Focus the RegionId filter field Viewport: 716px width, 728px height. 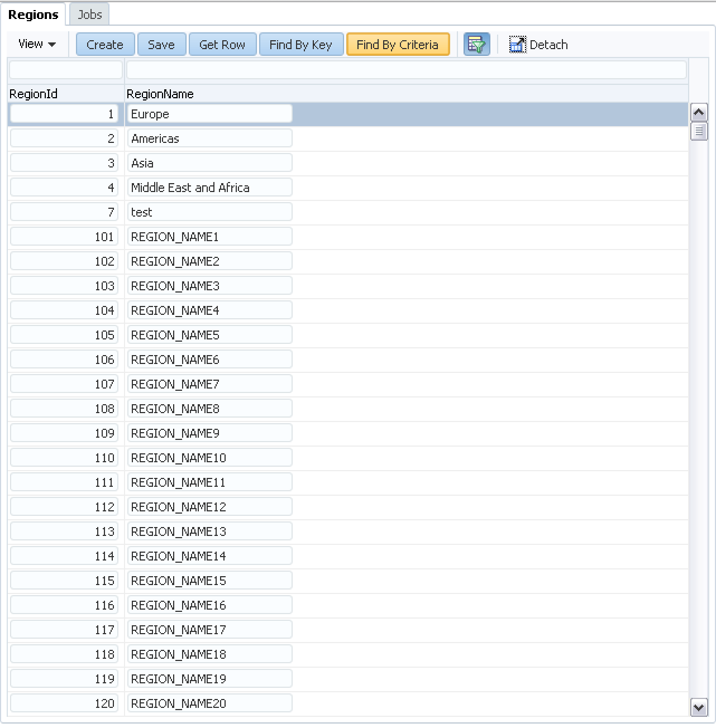tap(66, 70)
